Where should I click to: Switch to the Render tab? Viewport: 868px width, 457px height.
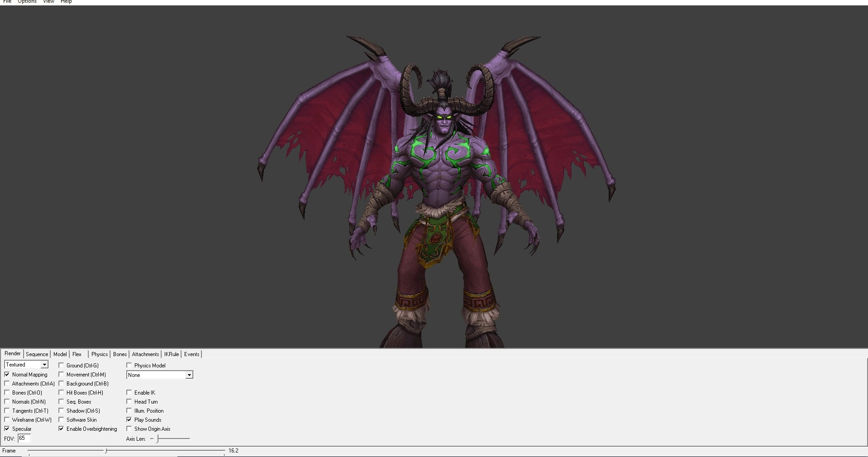[13, 353]
